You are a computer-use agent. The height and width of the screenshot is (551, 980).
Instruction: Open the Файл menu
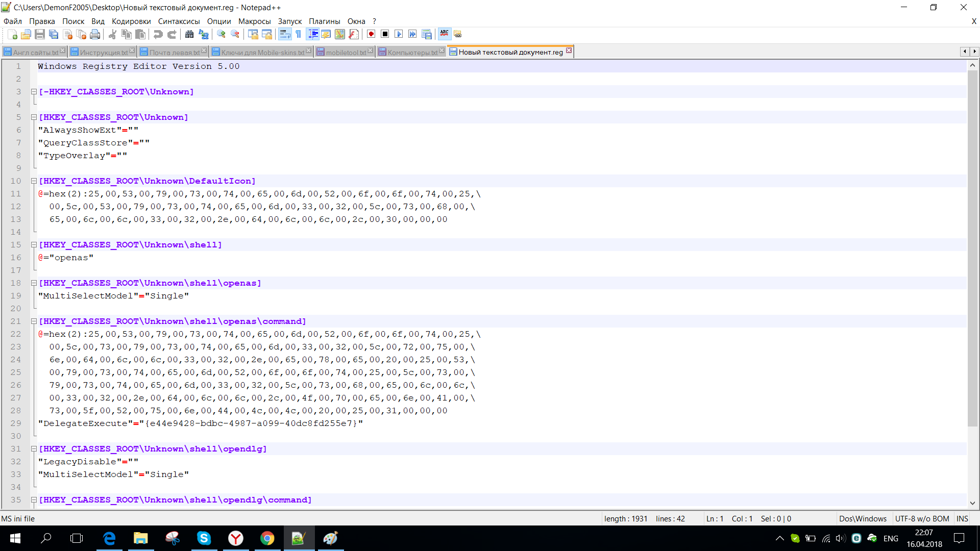(13, 21)
